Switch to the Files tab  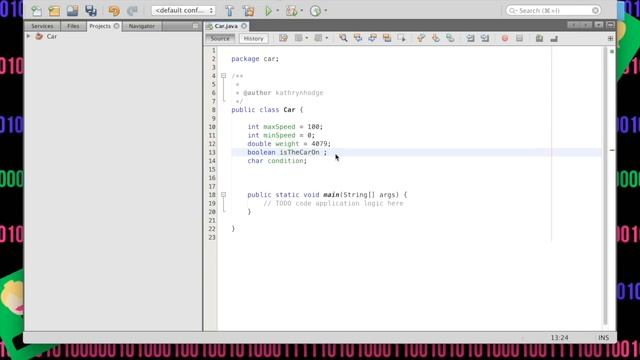[x=73, y=26]
